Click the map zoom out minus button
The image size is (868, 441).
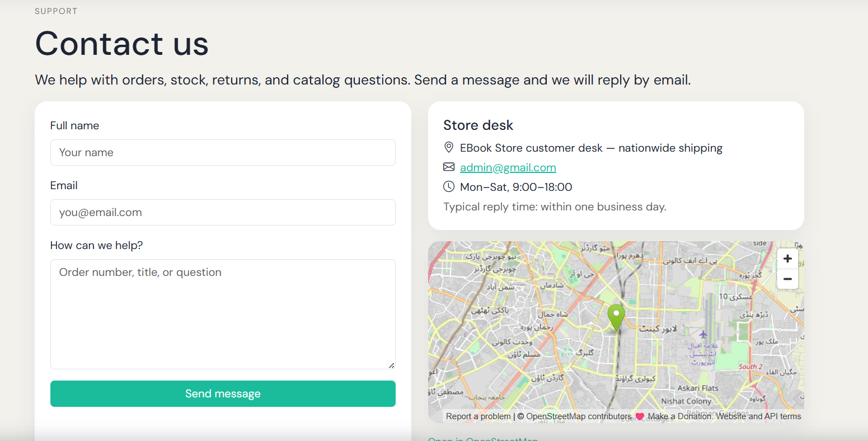[x=787, y=279]
